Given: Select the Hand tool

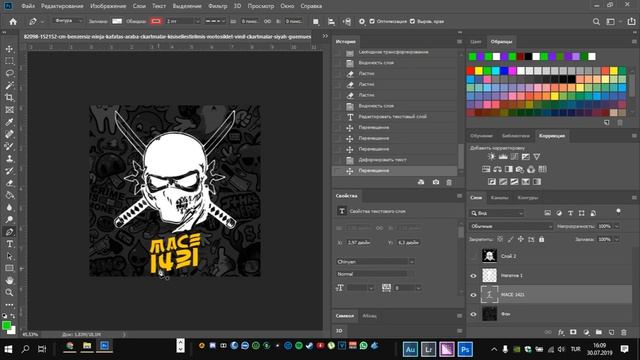Looking at the screenshot, I should click(9, 281).
